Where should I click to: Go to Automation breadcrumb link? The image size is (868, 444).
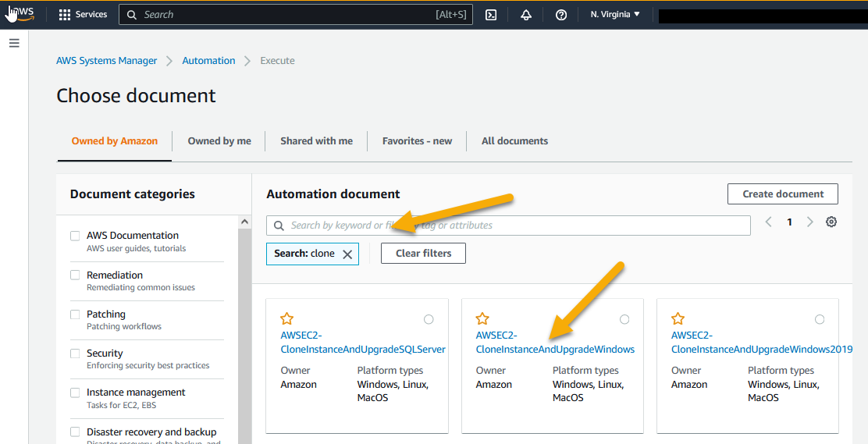click(x=208, y=61)
